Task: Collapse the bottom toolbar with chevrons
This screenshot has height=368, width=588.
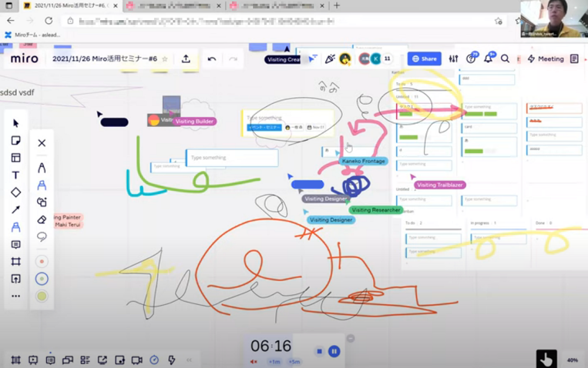Action: (189, 360)
